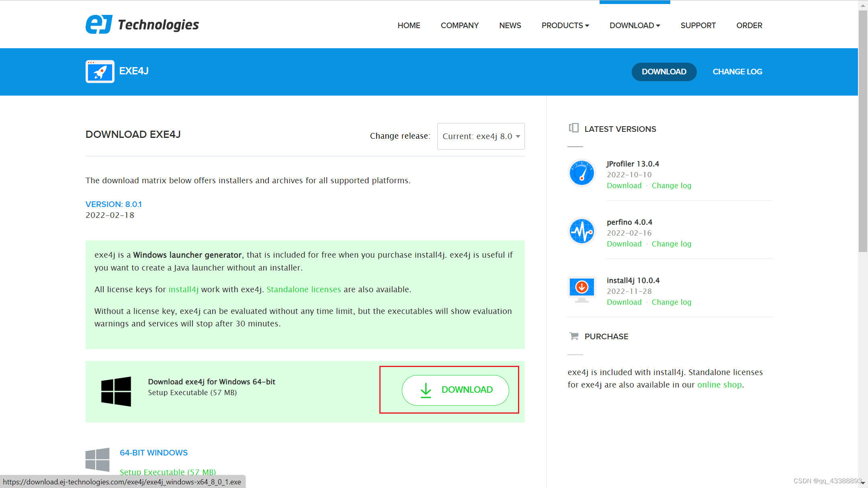
Task: Click the ej Technologies logo
Action: [x=142, y=25]
